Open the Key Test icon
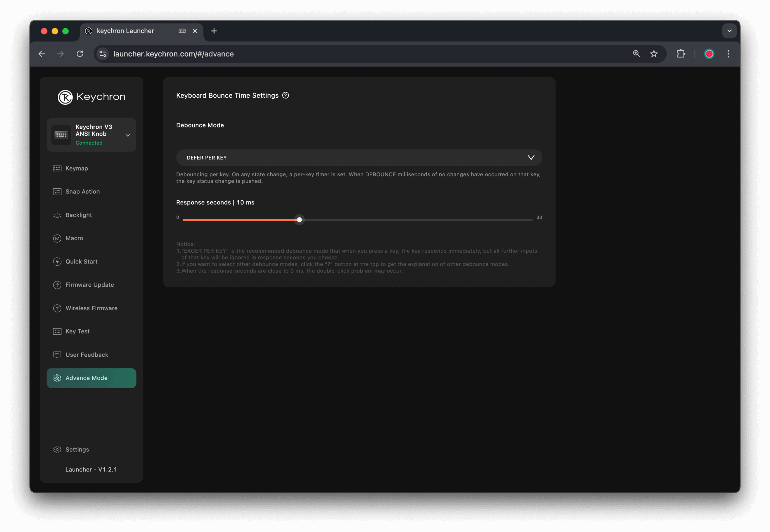This screenshot has height=532, width=770. point(57,331)
